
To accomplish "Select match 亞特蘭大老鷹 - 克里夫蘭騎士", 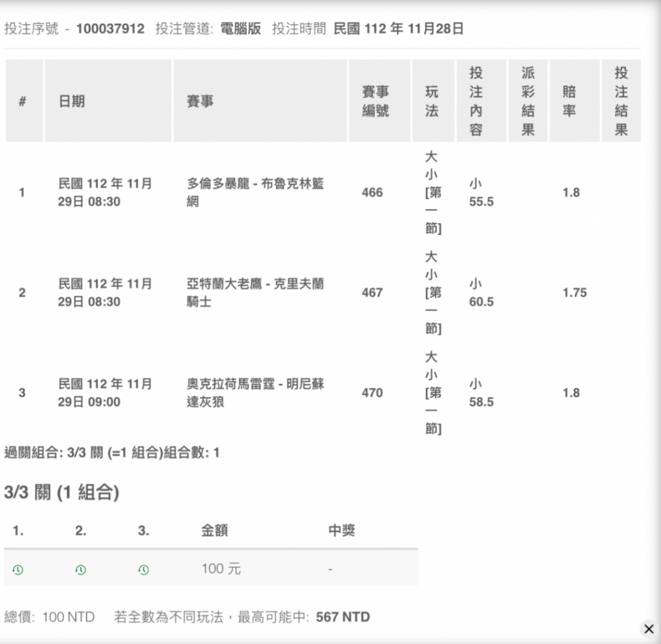I will (x=256, y=292).
